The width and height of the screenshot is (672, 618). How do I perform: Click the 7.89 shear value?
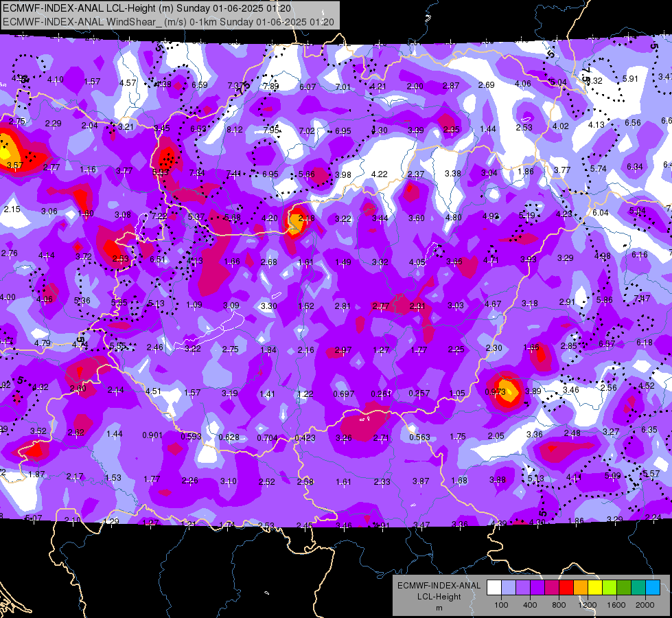click(x=271, y=87)
